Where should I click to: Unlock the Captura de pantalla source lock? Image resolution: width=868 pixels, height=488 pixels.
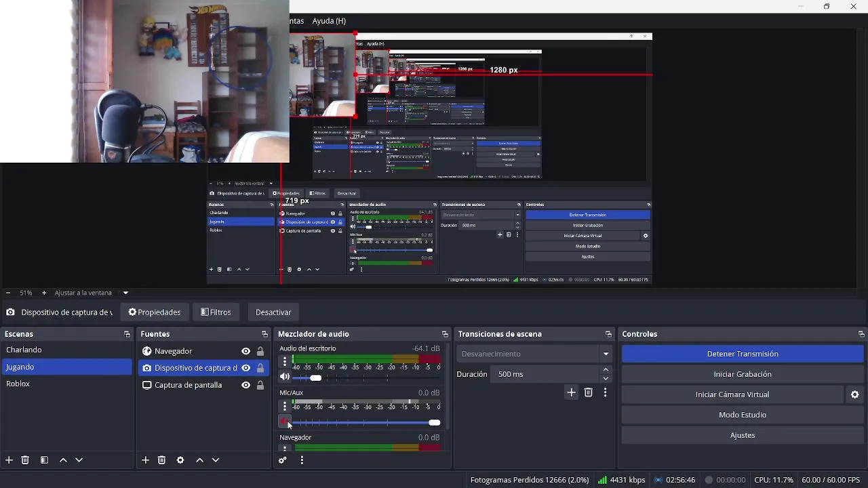[x=260, y=385]
